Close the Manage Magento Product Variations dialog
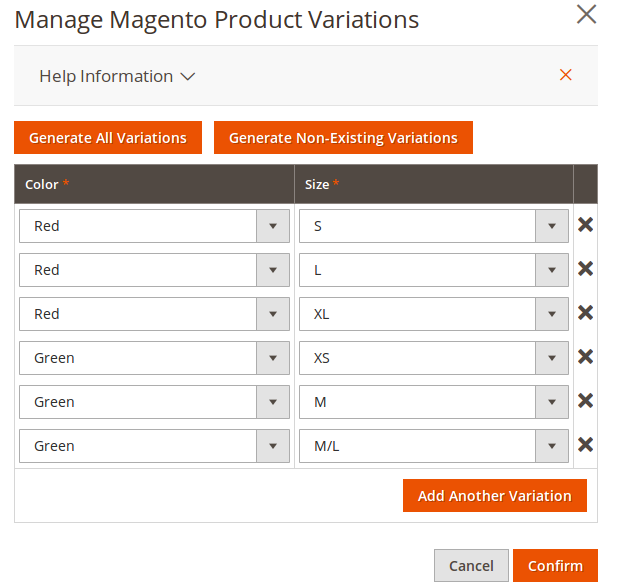Image resolution: width=617 pixels, height=588 pixels. coord(586,15)
